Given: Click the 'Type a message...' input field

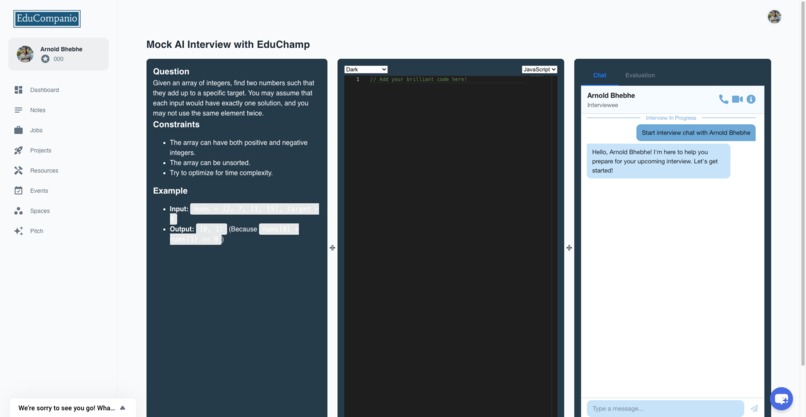Looking at the screenshot, I should pos(665,409).
